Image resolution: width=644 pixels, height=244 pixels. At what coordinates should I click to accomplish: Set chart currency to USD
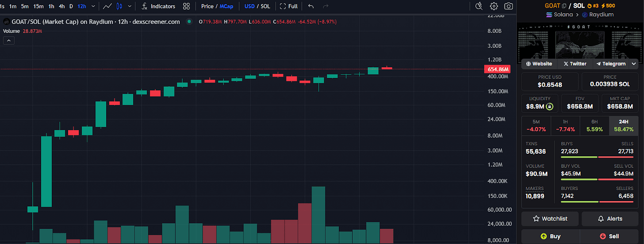pyautogui.click(x=249, y=6)
